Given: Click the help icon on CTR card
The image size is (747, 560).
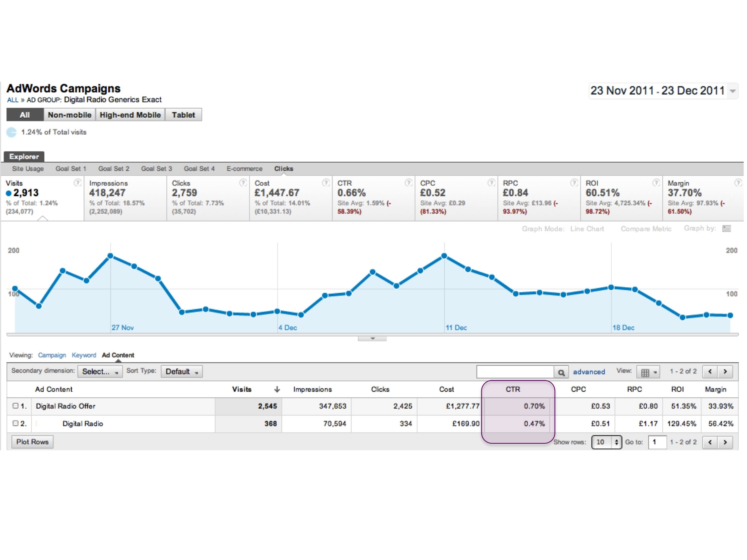Looking at the screenshot, I should click(408, 183).
